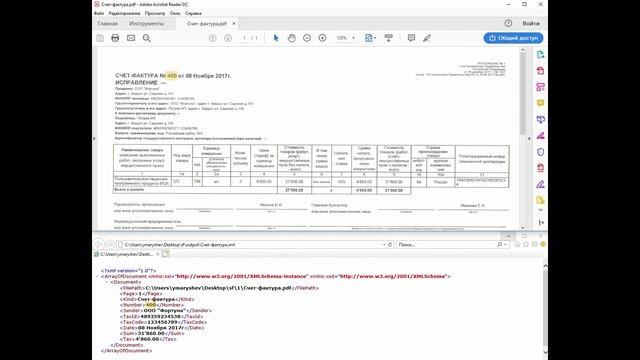Click the PDF vertical scrollbar thumb
This screenshot has width=640, height=360.
click(x=523, y=94)
